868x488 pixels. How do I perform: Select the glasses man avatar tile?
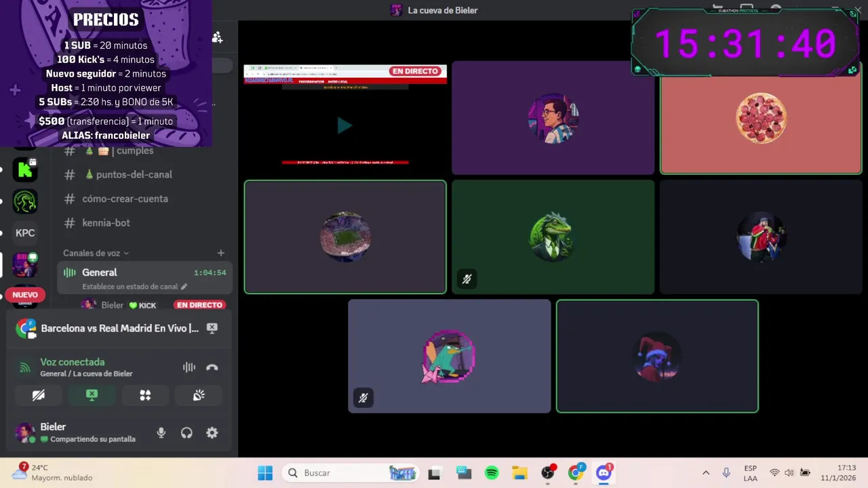[553, 118]
